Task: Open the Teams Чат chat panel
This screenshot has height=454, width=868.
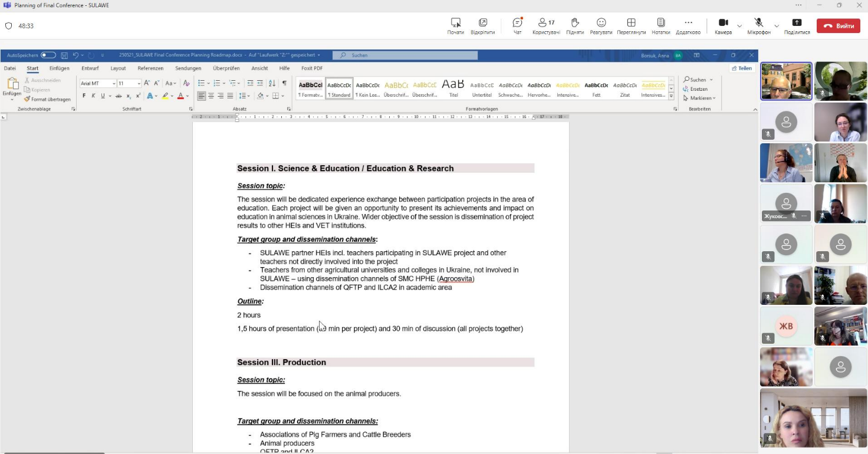Action: click(x=518, y=26)
